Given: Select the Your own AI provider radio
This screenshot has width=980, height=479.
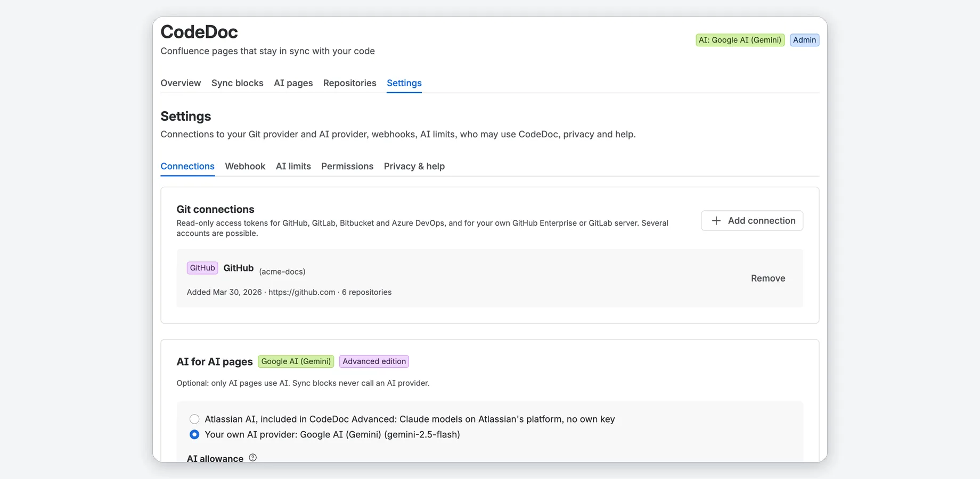Looking at the screenshot, I should [194, 435].
